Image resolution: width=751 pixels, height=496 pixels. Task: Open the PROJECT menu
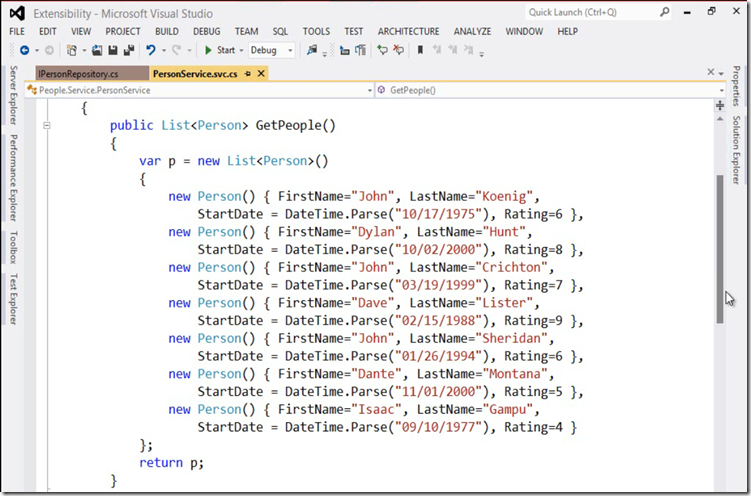coord(123,32)
